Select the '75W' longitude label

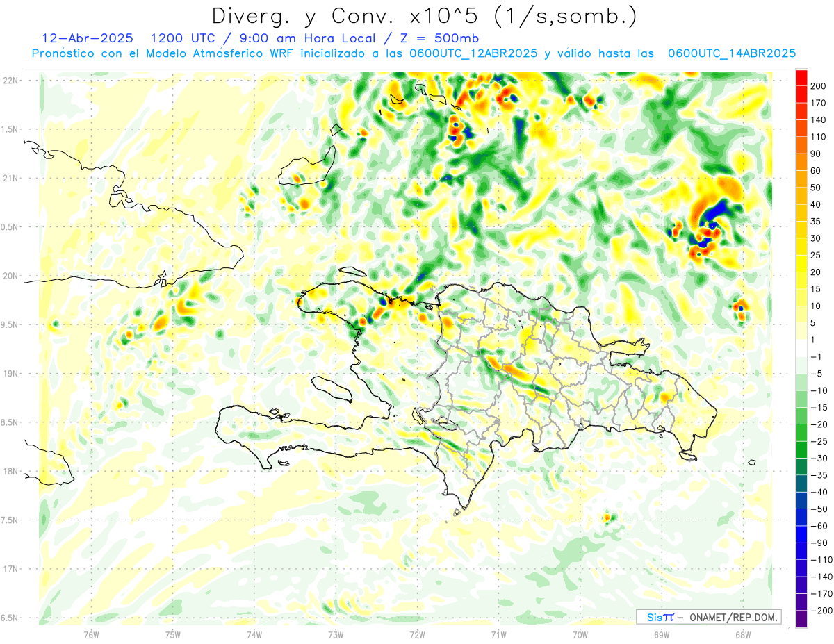[173, 634]
